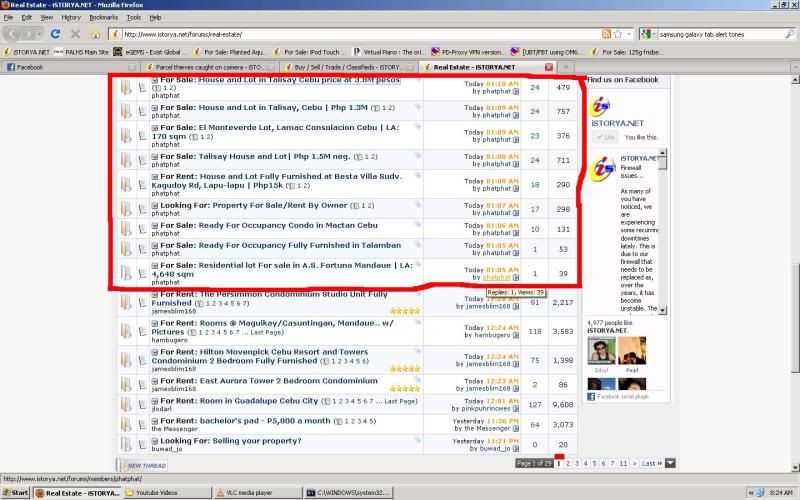The width and height of the screenshot is (800, 500).
Task: Click the browser Back arrow button
Action: [14, 33]
